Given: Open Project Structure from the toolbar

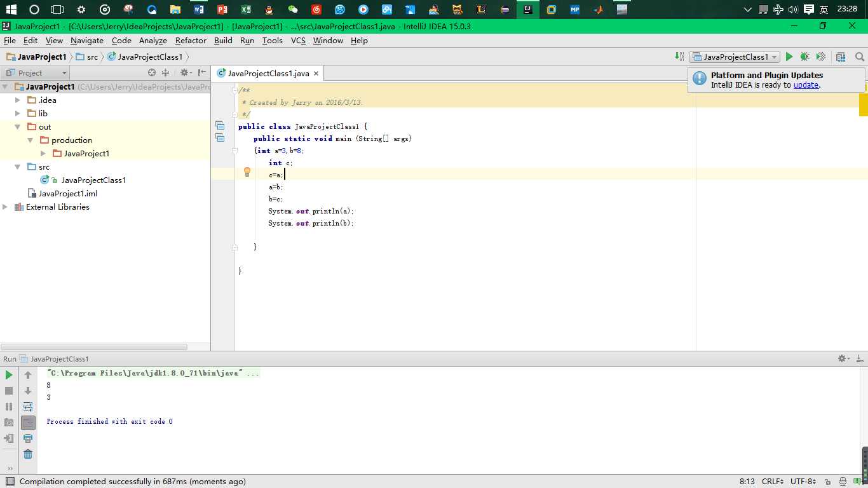Looking at the screenshot, I should point(841,57).
